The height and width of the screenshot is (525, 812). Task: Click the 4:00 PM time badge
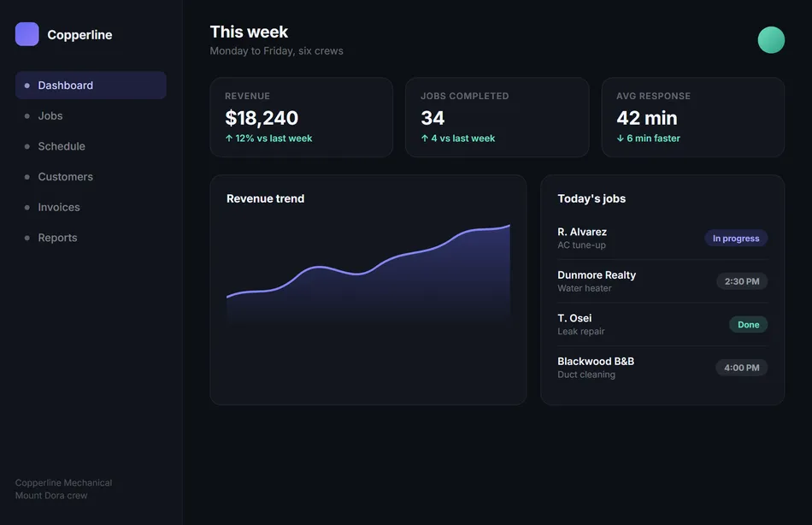click(x=742, y=368)
